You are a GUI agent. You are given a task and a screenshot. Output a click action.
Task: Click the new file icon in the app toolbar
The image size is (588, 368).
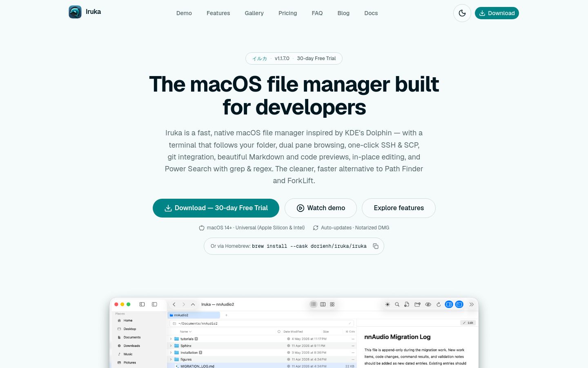[x=407, y=304]
